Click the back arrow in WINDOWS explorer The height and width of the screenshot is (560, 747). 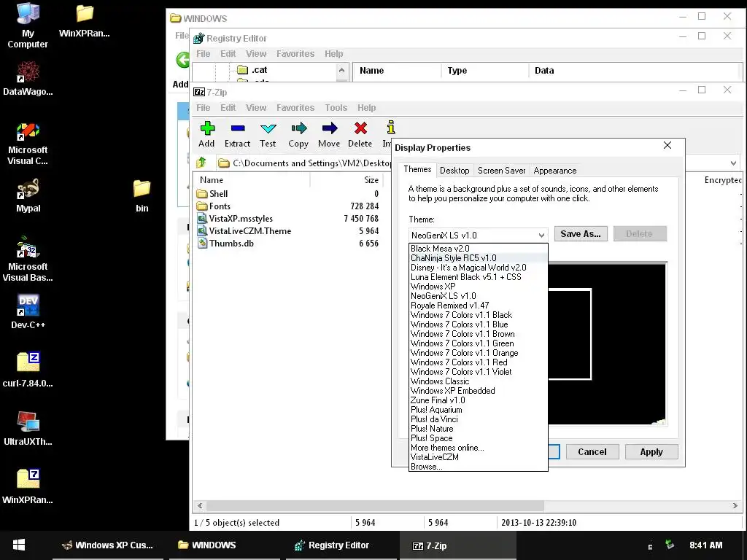(183, 60)
